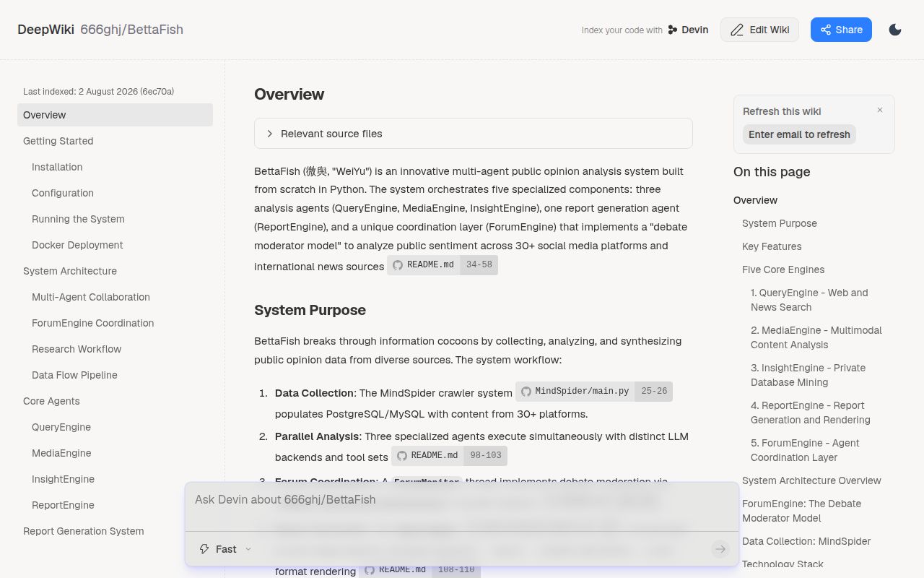Submit question with arrow send button
The height and width of the screenshot is (578, 924).
pyautogui.click(x=720, y=549)
